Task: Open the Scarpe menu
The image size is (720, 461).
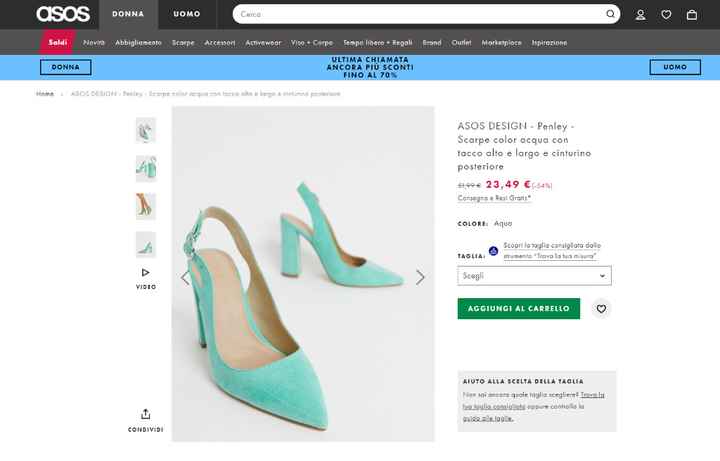Action: point(183,43)
